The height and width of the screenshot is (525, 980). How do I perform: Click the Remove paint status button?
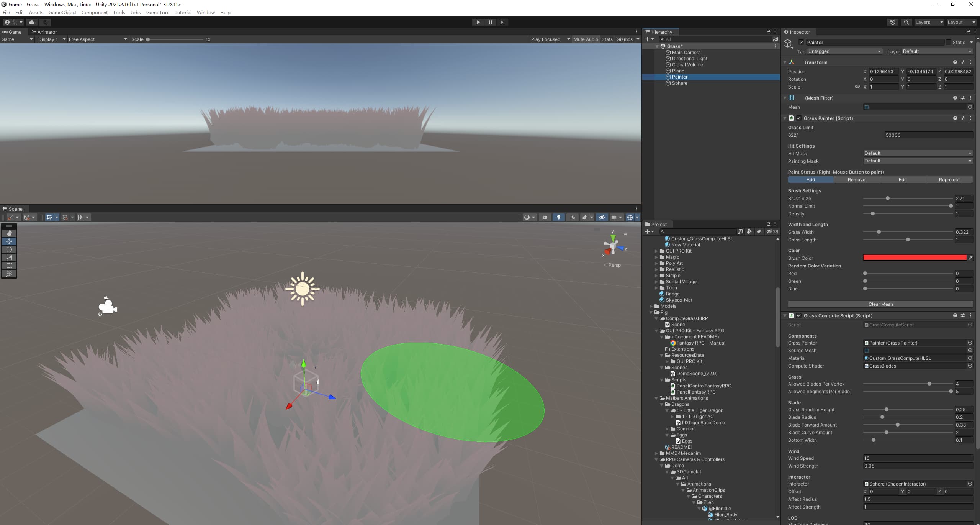tap(856, 180)
